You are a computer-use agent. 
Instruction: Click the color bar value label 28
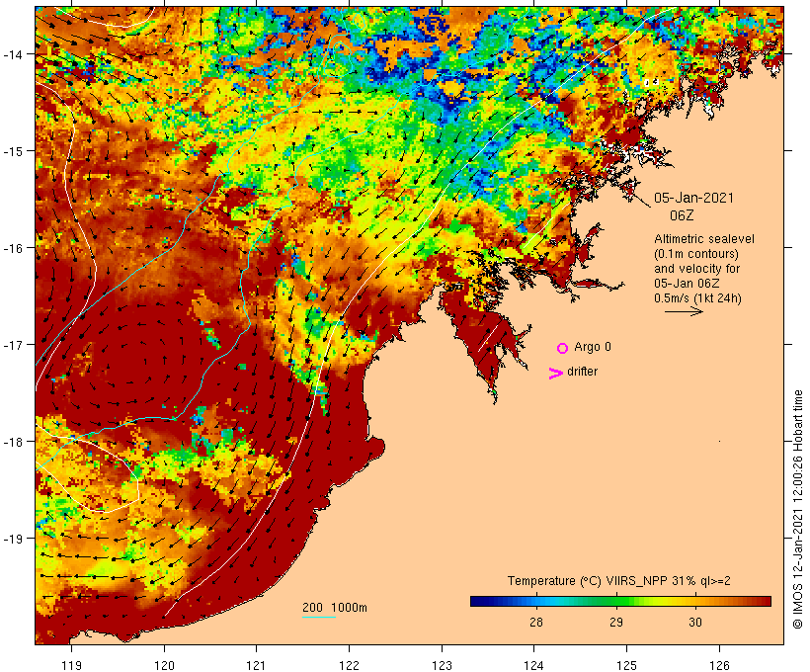point(536,623)
